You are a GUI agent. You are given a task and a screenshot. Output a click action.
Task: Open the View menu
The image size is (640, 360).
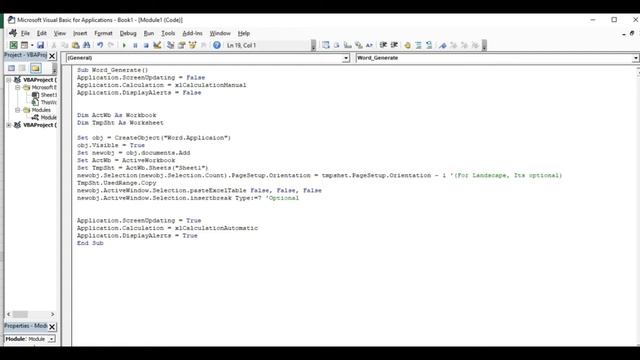[x=60, y=33]
